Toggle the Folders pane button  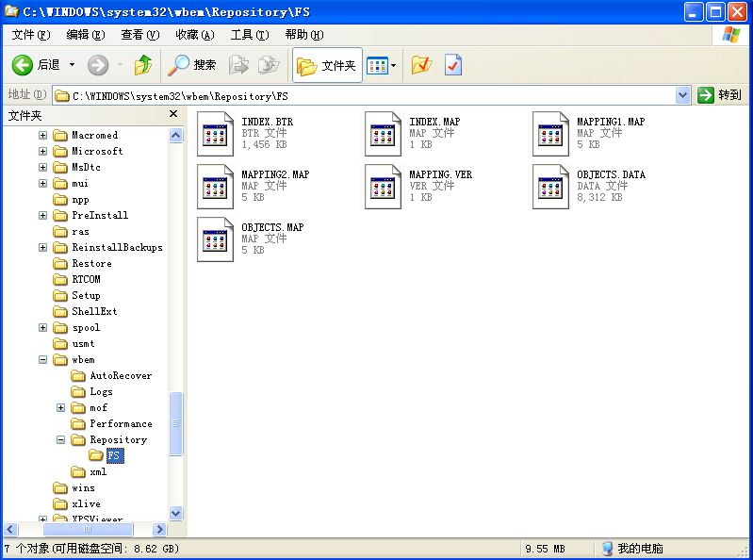pyautogui.click(x=327, y=65)
